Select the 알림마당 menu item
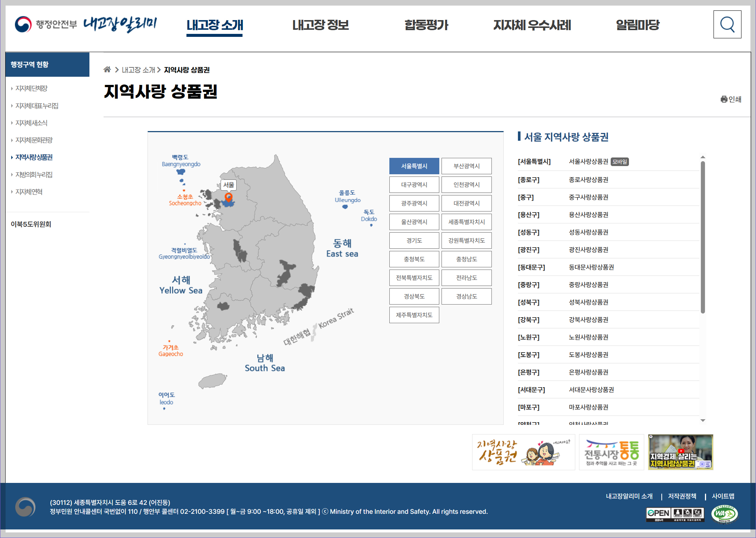The height and width of the screenshot is (538, 756). click(638, 25)
